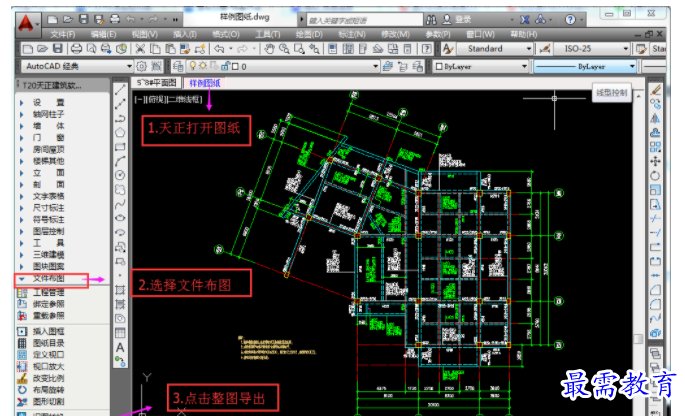Open the 帮助(H) menu

tap(523, 34)
